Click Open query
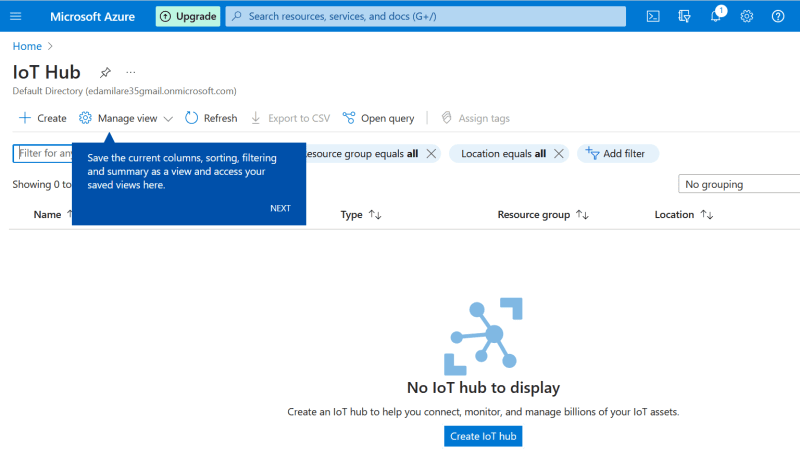Viewport: 800px width, 458px height. (378, 118)
